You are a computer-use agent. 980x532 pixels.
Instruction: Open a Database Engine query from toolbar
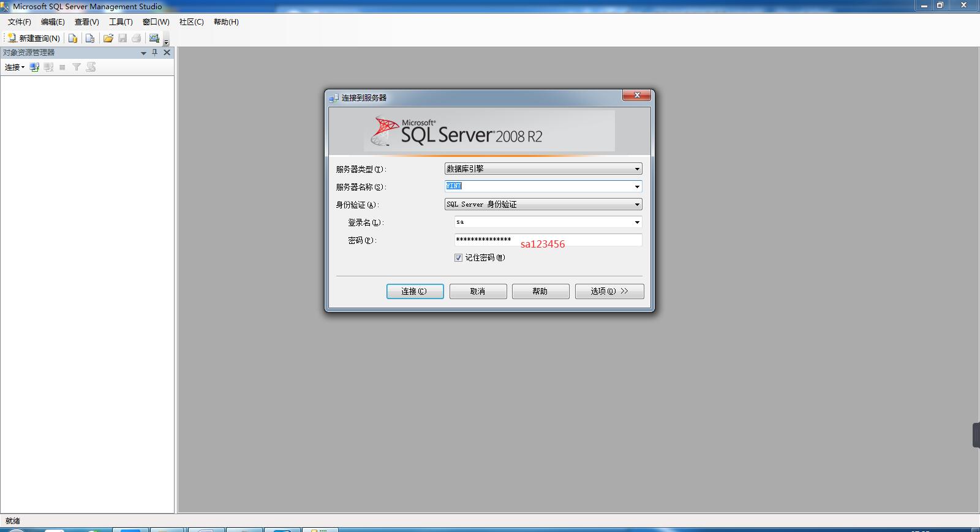(x=73, y=38)
